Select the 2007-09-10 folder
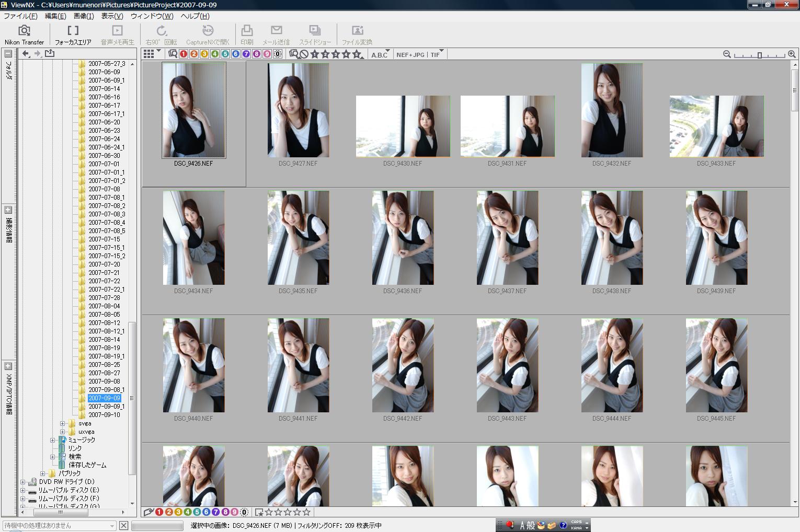Image resolution: width=800 pixels, height=532 pixels. 104,415
